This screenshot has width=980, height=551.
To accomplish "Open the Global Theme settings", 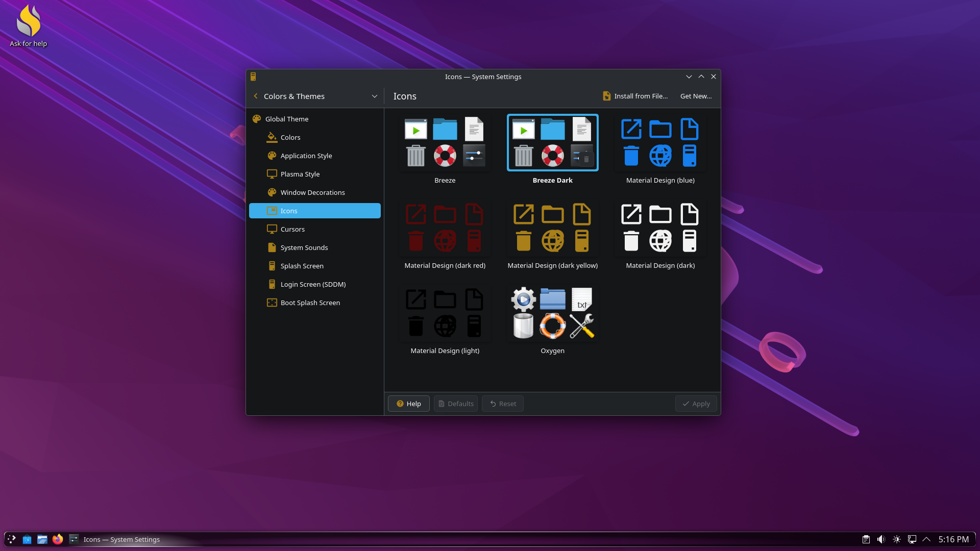I will (314, 119).
